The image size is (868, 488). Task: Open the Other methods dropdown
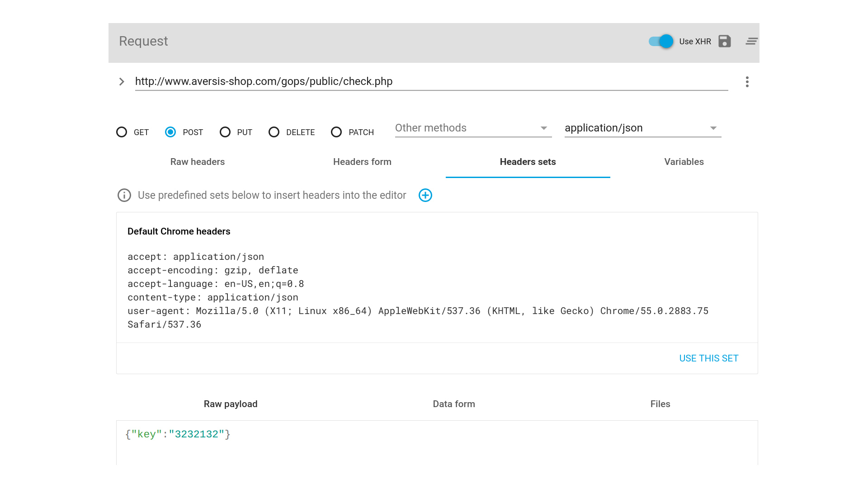pyautogui.click(x=473, y=128)
